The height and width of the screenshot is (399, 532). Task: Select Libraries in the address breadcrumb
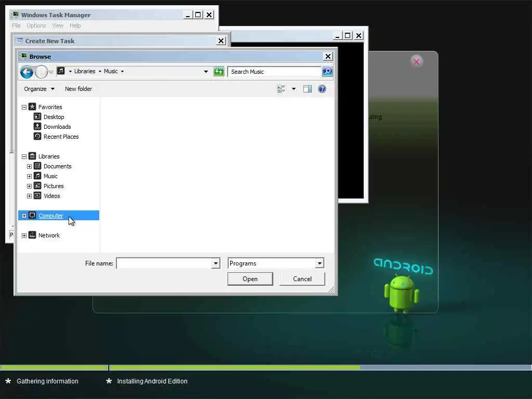tap(85, 71)
